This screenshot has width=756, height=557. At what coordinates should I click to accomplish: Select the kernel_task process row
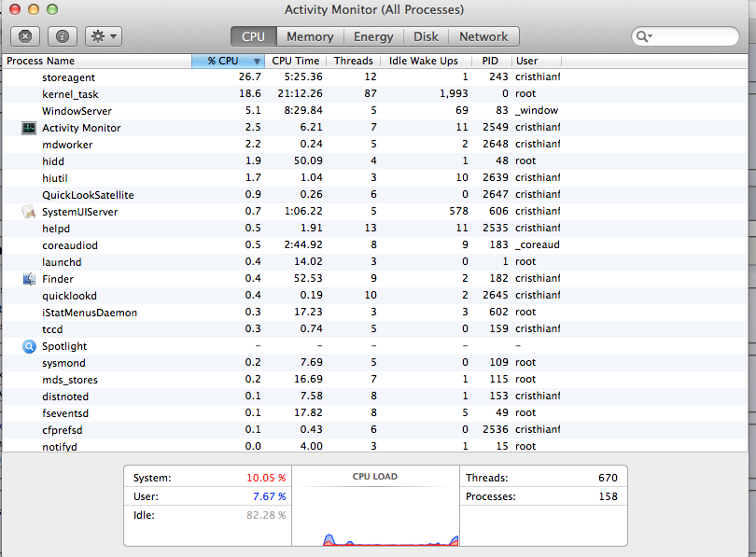[x=375, y=94]
